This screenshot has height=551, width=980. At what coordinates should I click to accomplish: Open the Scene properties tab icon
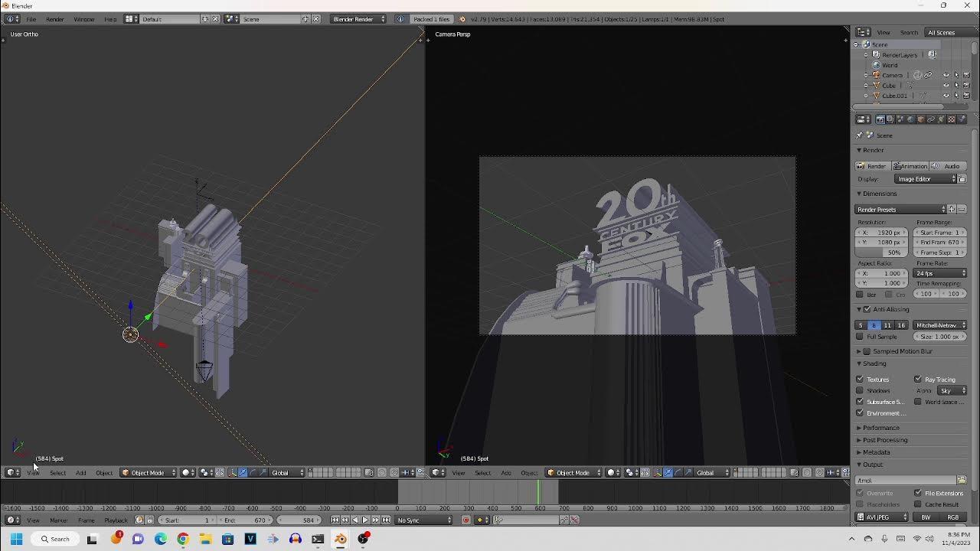point(900,119)
